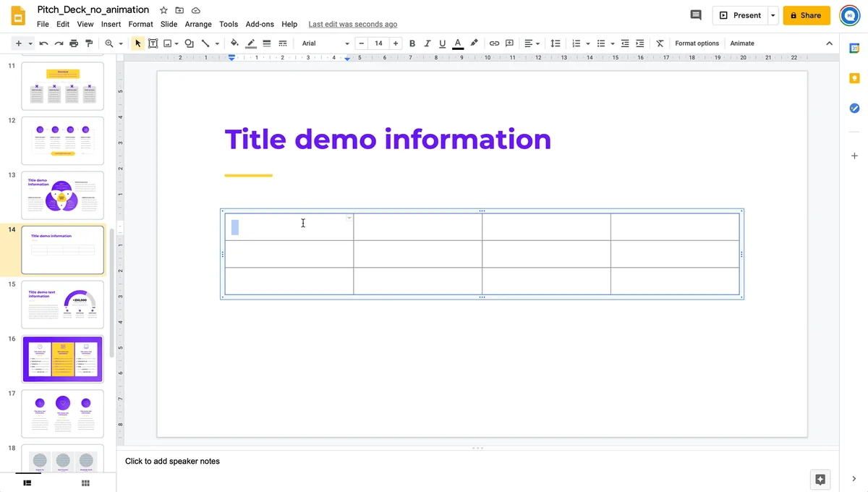Click the yellow Share button
The width and height of the screenshot is (868, 492).
(807, 15)
